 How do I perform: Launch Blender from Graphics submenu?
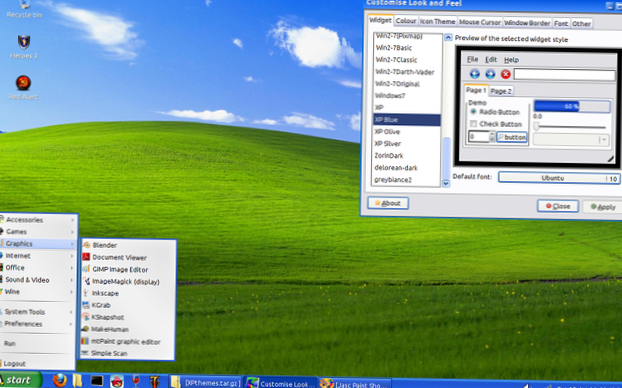click(128, 245)
